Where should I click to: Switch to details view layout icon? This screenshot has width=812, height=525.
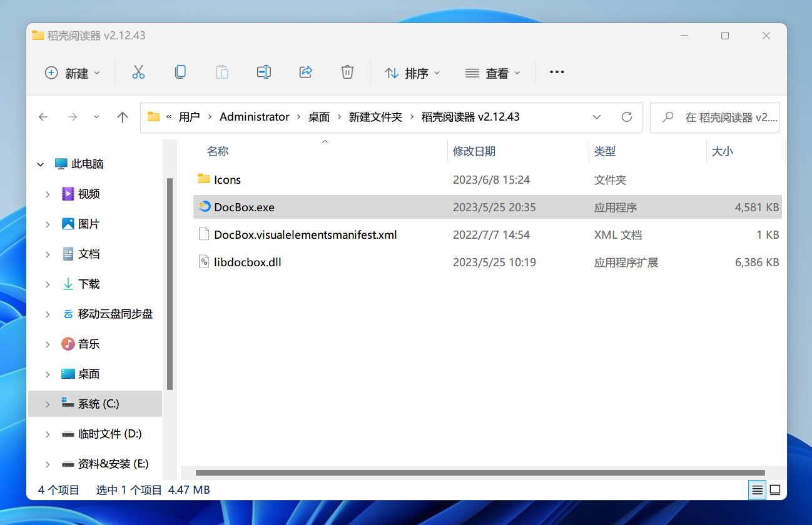758,489
